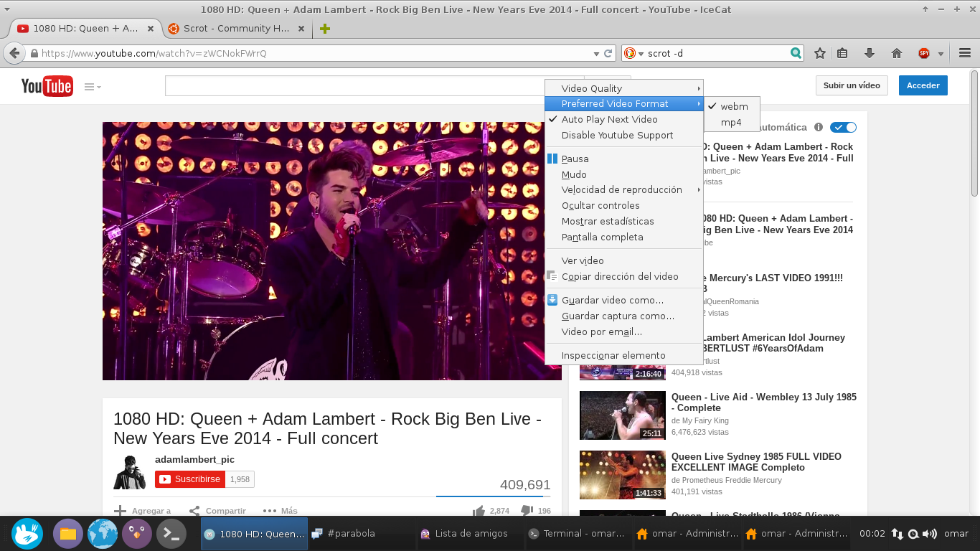The image size is (980, 551).
Task: Choose Mostrar estadísticas
Action: 623,222
